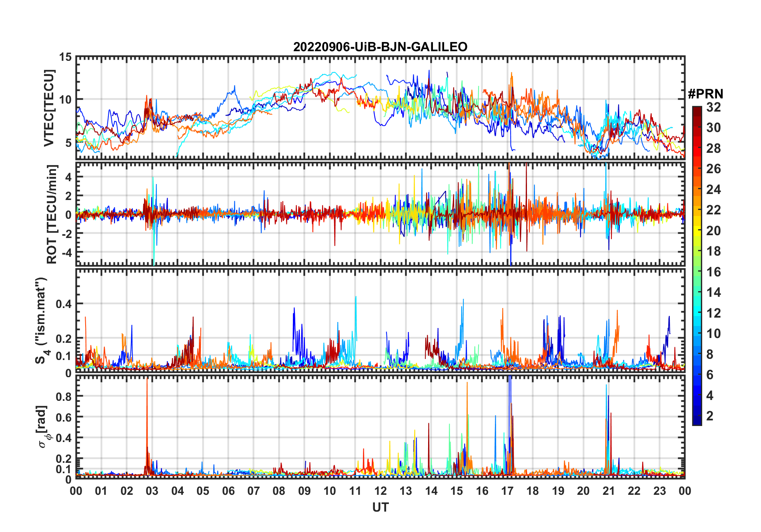Click x-axis tick label 06
The height and width of the screenshot is (532, 761).
[x=228, y=491]
